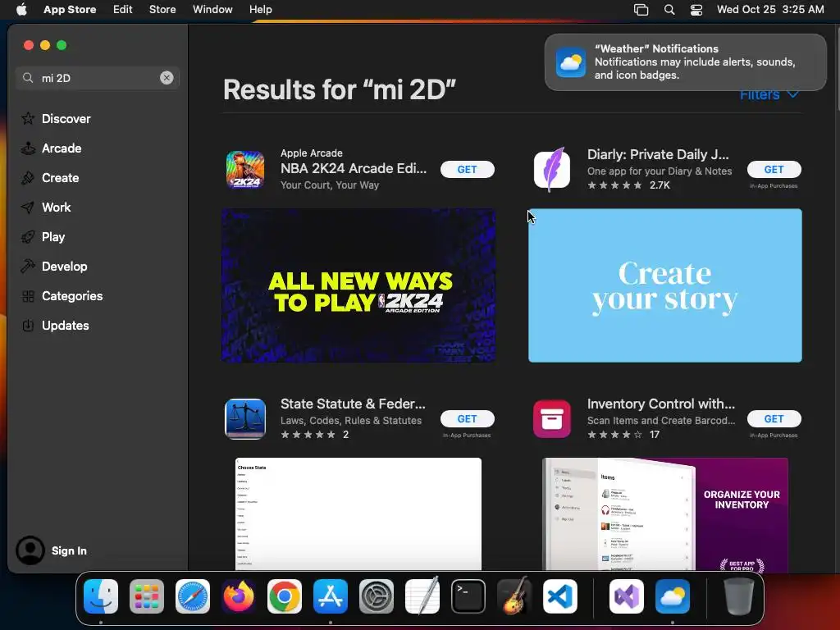Open Launchpad from the Dock
This screenshot has width=840, height=630.
tap(147, 596)
